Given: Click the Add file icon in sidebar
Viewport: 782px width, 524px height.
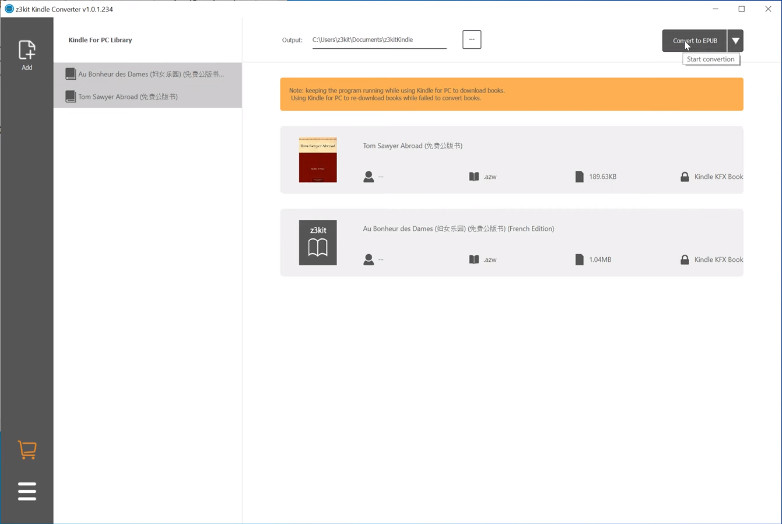Looking at the screenshot, I should pyautogui.click(x=27, y=54).
